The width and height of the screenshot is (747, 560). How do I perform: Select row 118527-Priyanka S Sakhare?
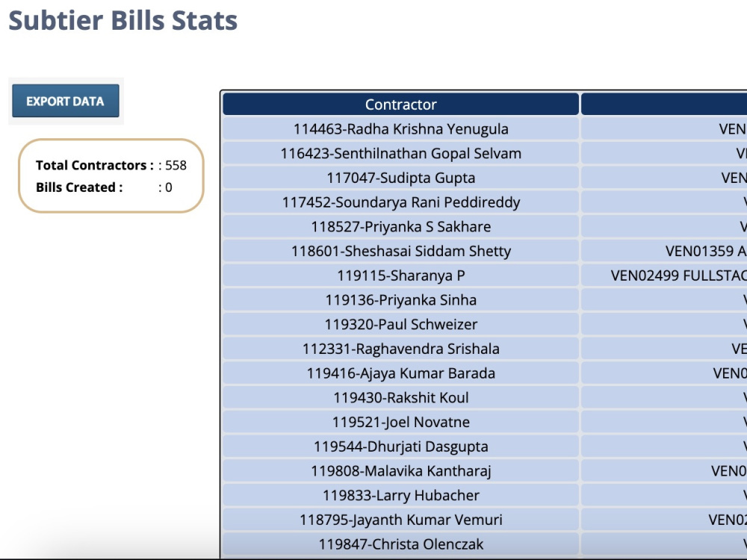point(400,227)
